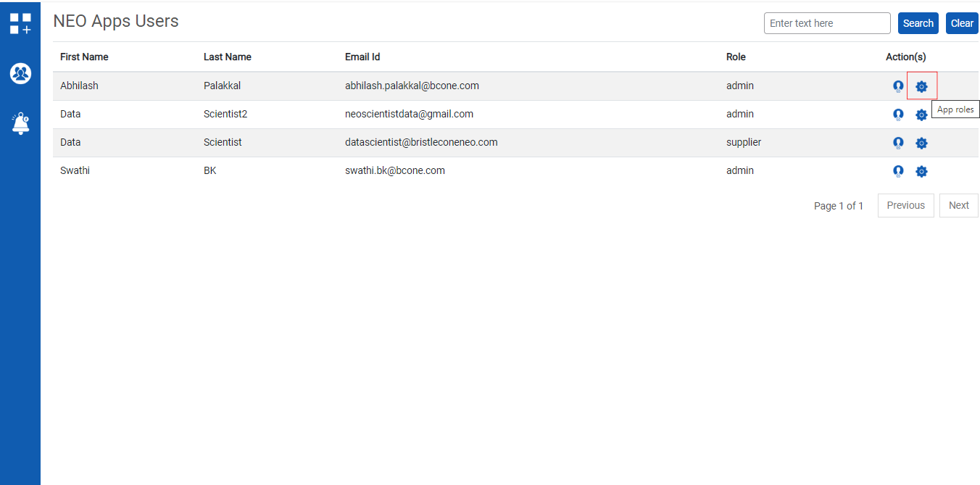Select admin role cell in Swathi row
The width and height of the screenshot is (980, 485).
point(740,170)
